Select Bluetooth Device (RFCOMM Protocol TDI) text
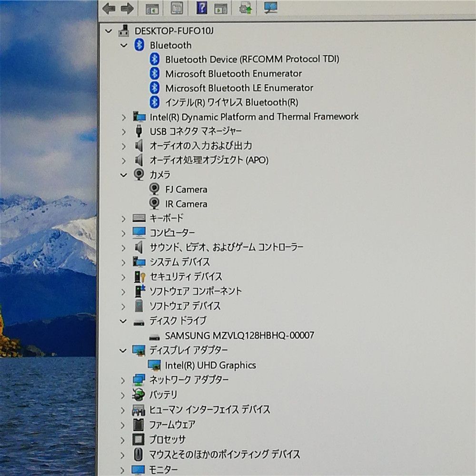Image resolution: width=476 pixels, height=476 pixels. pyautogui.click(x=252, y=59)
